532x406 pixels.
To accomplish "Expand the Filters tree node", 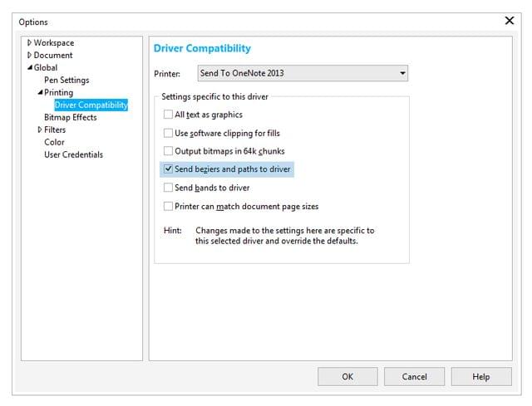I will point(40,130).
